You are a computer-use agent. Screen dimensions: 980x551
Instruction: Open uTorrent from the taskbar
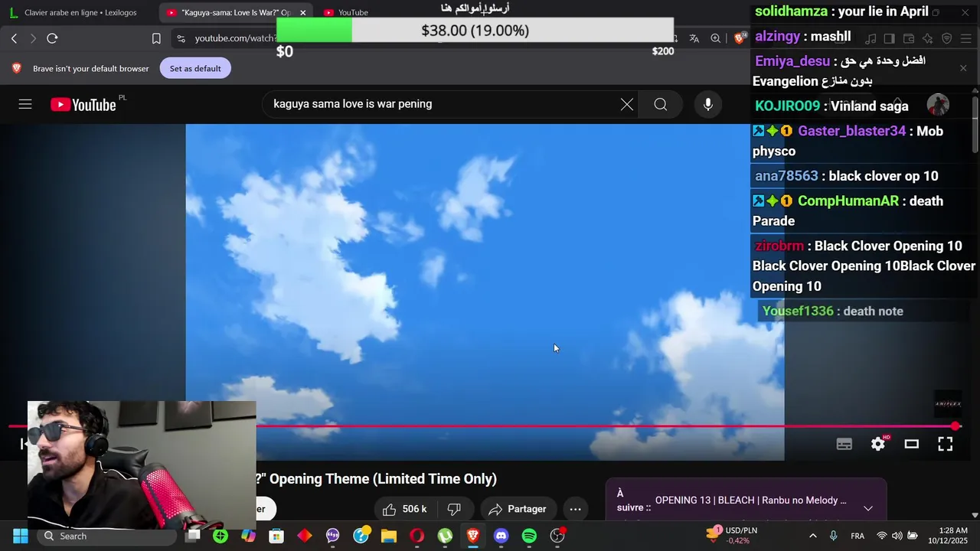click(445, 536)
